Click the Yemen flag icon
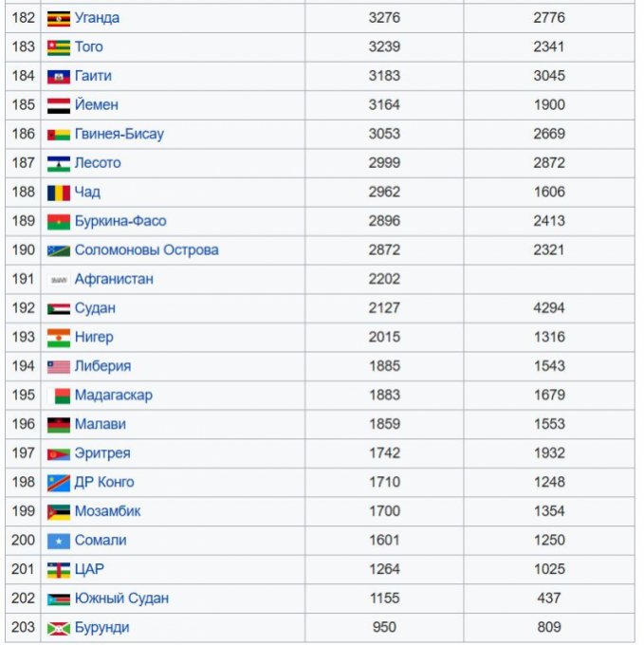The height and width of the screenshot is (645, 644). (59, 105)
